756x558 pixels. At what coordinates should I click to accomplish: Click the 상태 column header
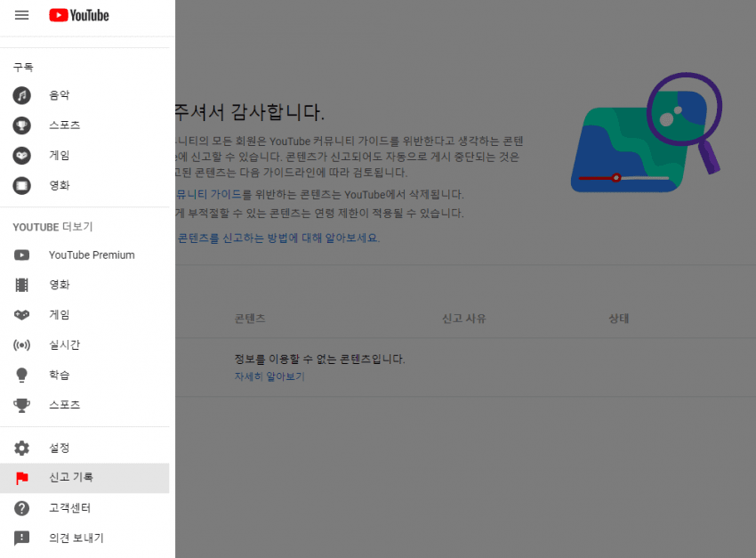pyautogui.click(x=619, y=319)
